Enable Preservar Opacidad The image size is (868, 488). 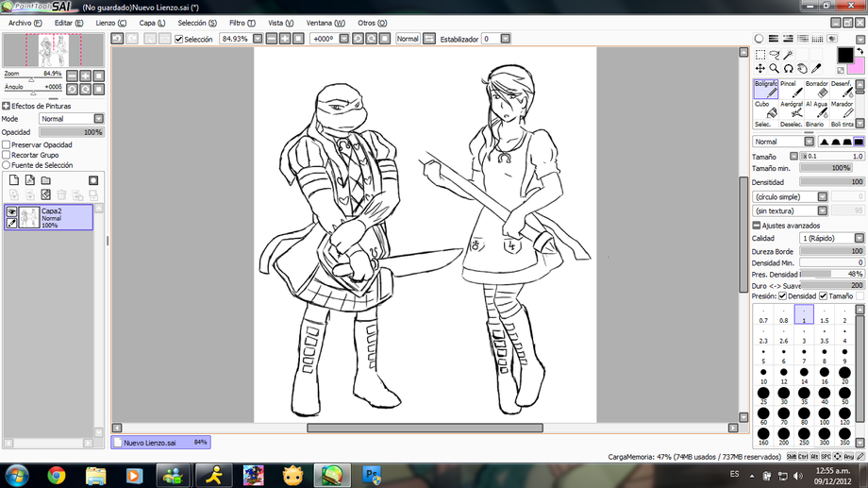point(7,144)
